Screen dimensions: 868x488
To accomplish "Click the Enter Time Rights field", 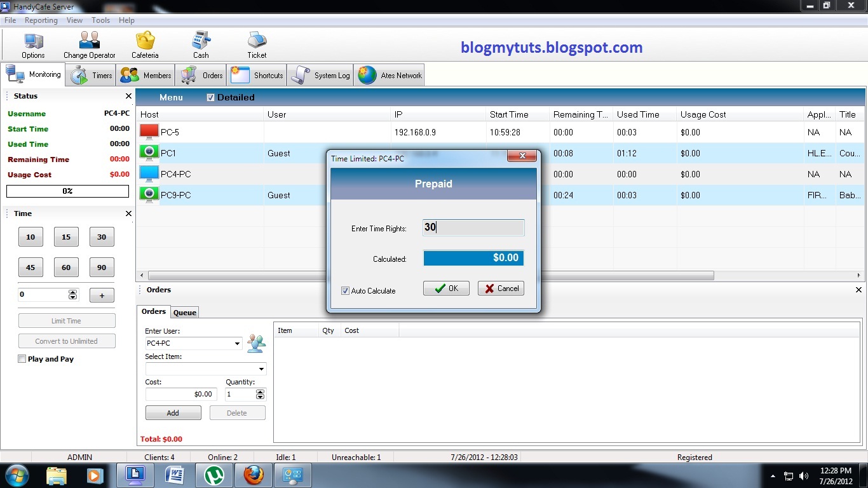I will pyautogui.click(x=473, y=227).
